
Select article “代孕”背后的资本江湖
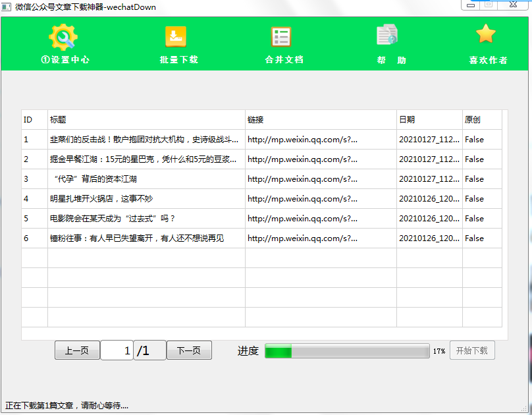[x=146, y=179]
